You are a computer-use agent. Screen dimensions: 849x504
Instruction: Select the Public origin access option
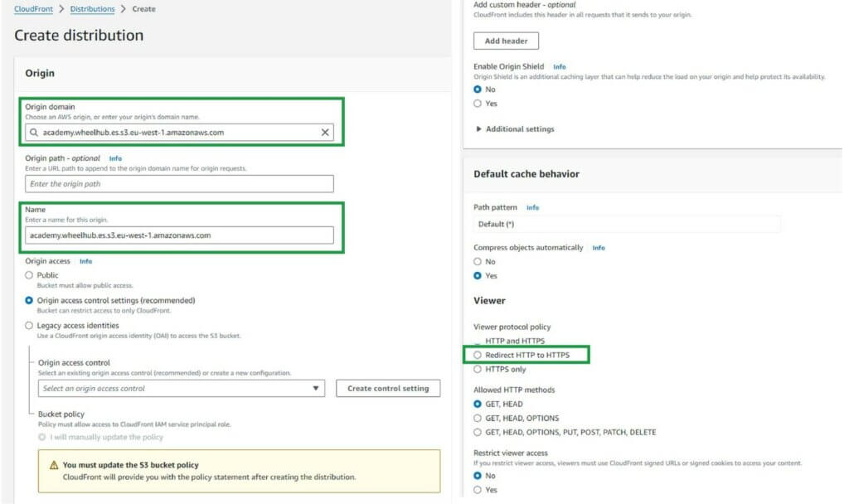pyautogui.click(x=30, y=275)
